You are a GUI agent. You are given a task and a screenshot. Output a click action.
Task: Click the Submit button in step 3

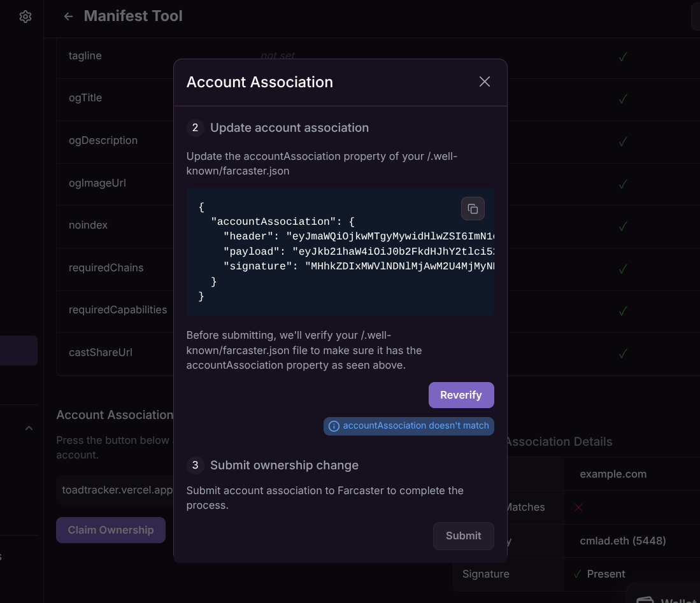click(463, 536)
